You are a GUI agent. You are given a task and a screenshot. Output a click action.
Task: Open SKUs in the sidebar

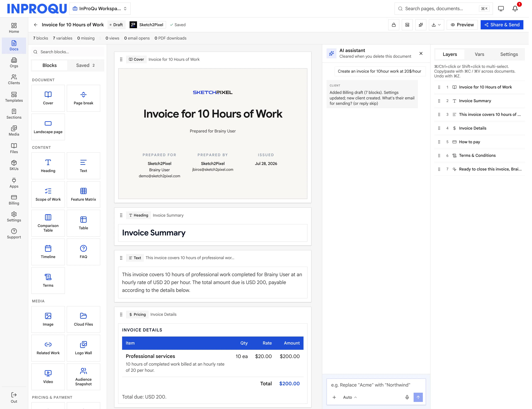point(14,165)
